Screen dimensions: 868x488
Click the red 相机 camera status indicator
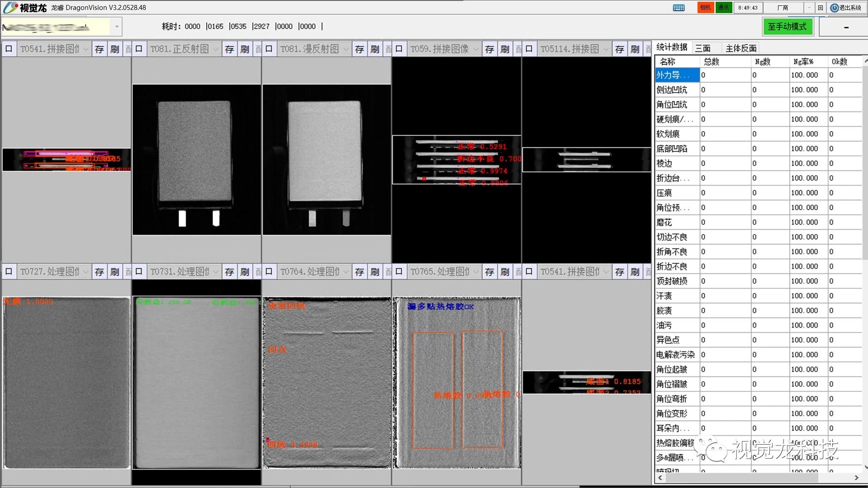click(x=705, y=8)
